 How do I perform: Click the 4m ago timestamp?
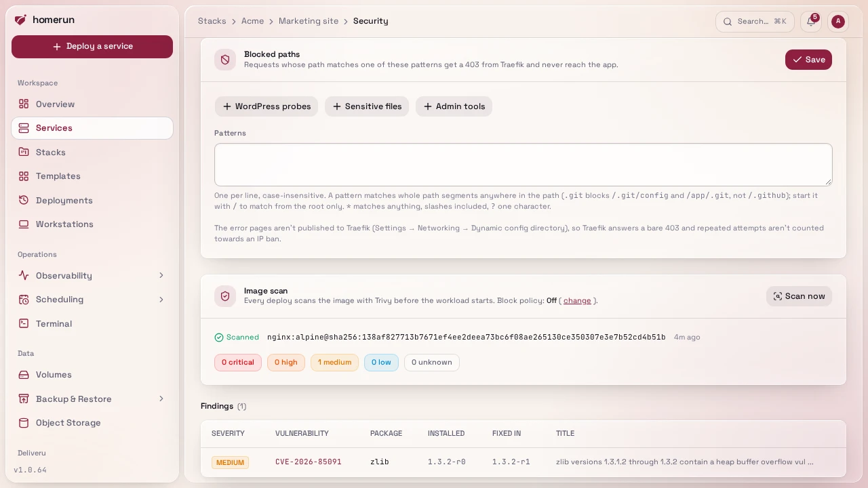point(687,338)
